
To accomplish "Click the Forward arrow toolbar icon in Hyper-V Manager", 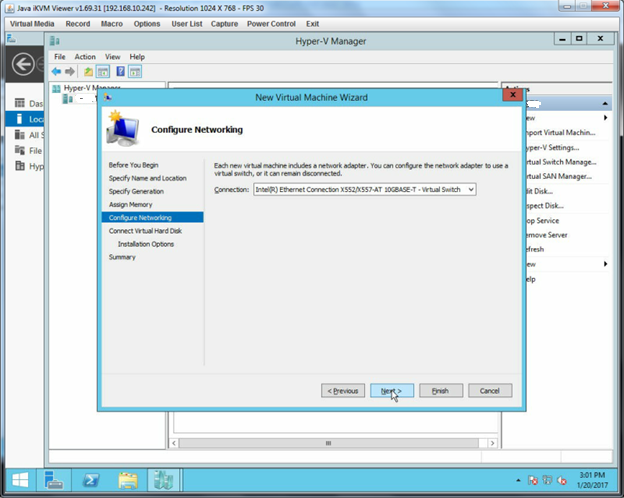I will click(70, 72).
